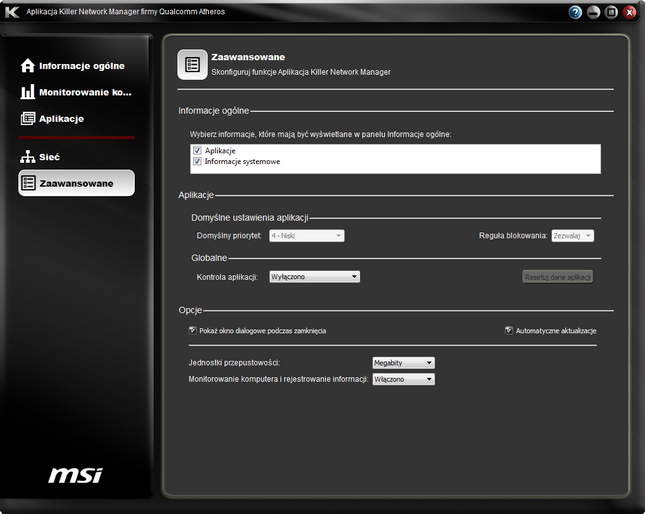The width and height of the screenshot is (645, 514).
Task: Select the Zaawansowane sidebar item
Action: 76,183
